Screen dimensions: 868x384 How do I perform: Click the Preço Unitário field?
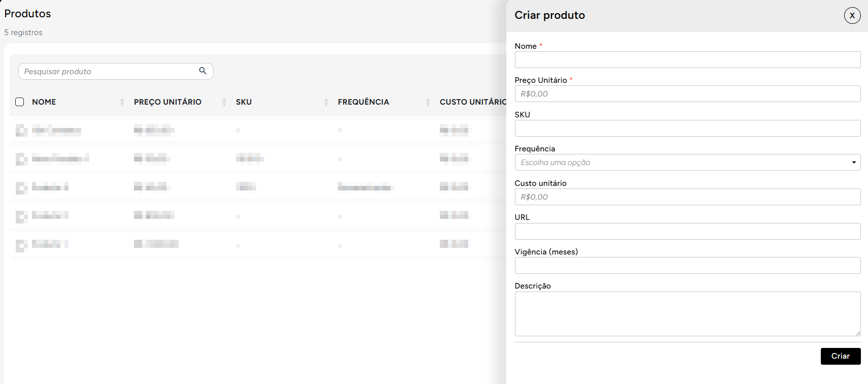pyautogui.click(x=687, y=94)
